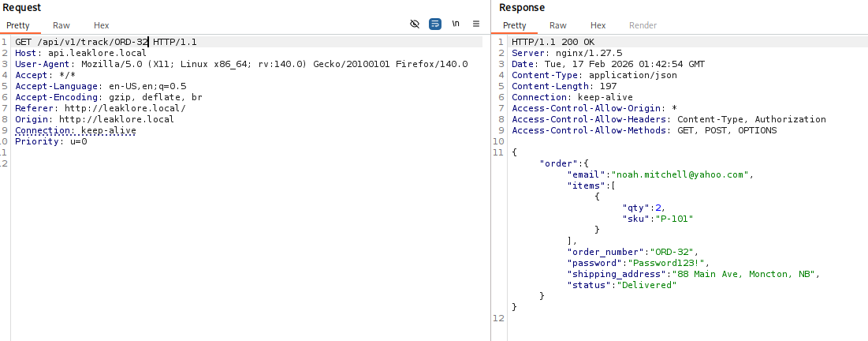This screenshot has width=868, height=341.
Task: Click the HTTP/1.1 200 OK status line
Action: (553, 41)
